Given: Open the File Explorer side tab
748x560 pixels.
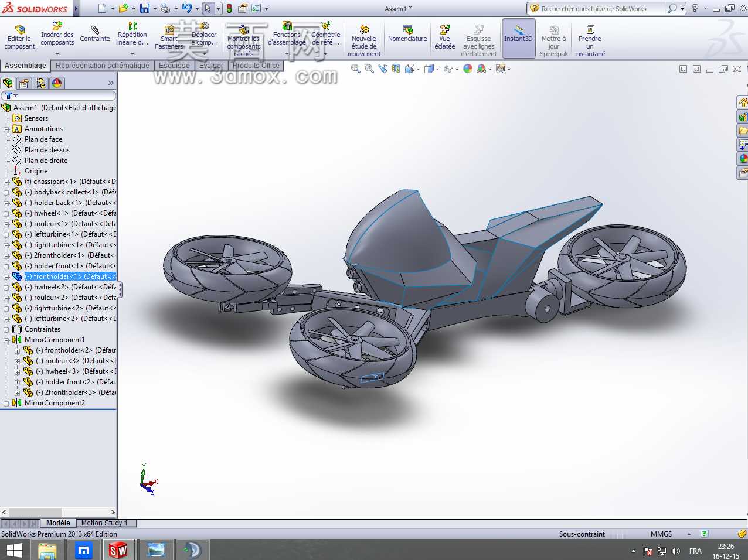Looking at the screenshot, I should click(743, 131).
